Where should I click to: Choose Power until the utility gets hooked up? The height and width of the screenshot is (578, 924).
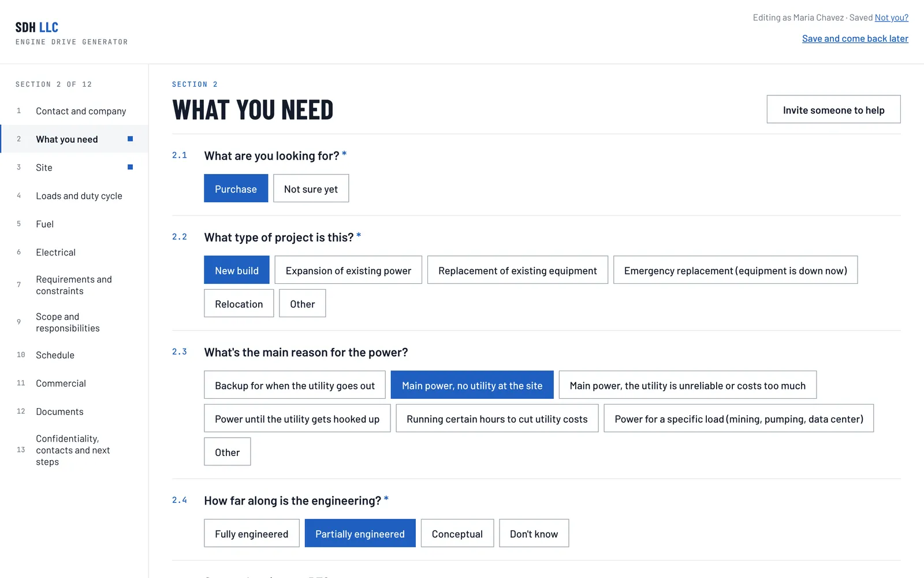[x=297, y=418]
